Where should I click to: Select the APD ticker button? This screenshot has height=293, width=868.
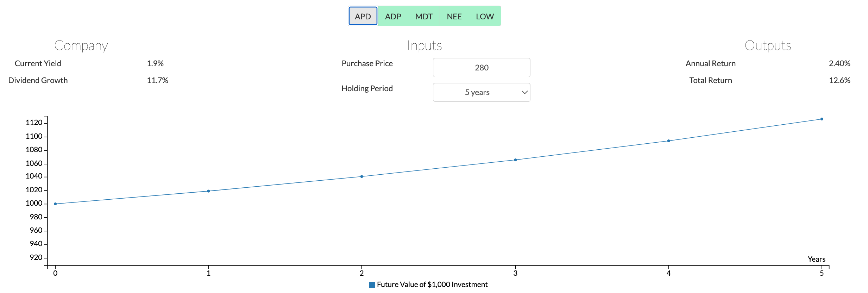(x=363, y=16)
